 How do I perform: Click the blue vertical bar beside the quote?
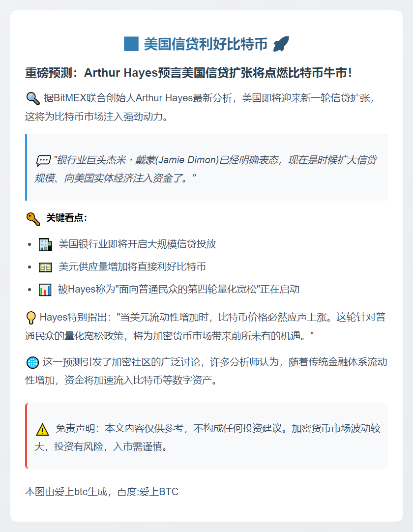coord(26,168)
